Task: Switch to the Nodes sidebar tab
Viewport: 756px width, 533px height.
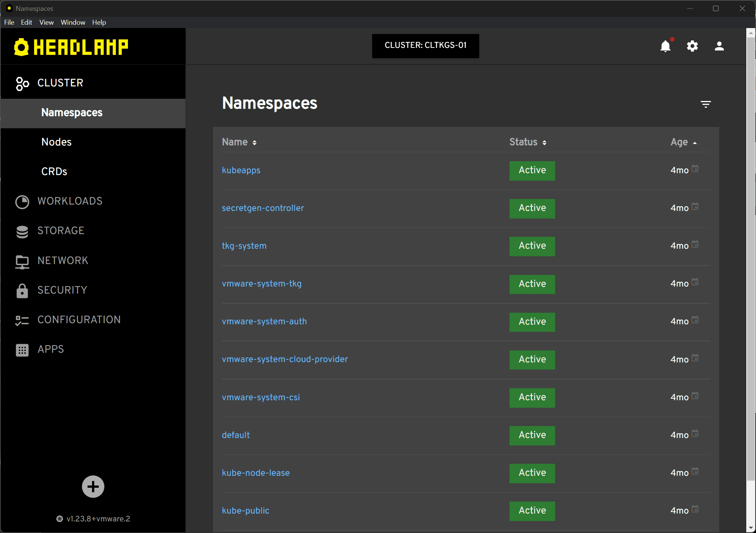Action: click(x=56, y=142)
